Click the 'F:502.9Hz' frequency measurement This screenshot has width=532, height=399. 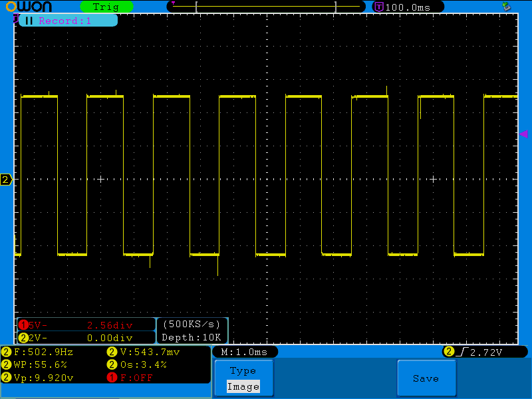tap(43, 352)
